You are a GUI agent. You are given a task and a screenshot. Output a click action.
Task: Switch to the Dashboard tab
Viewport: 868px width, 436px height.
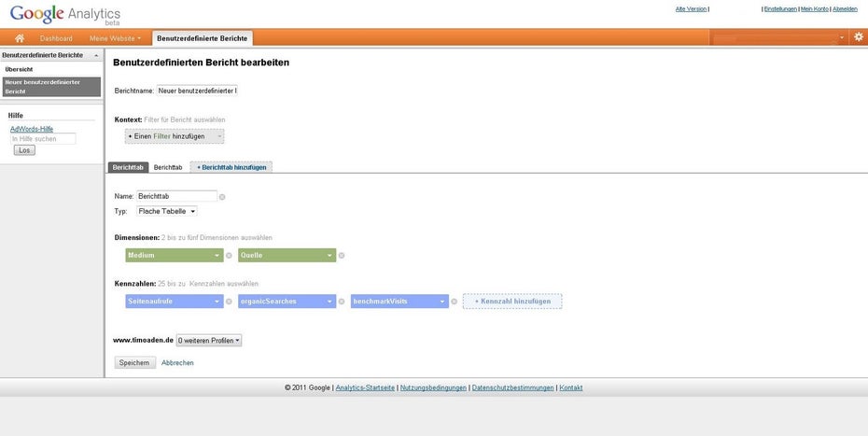point(56,38)
